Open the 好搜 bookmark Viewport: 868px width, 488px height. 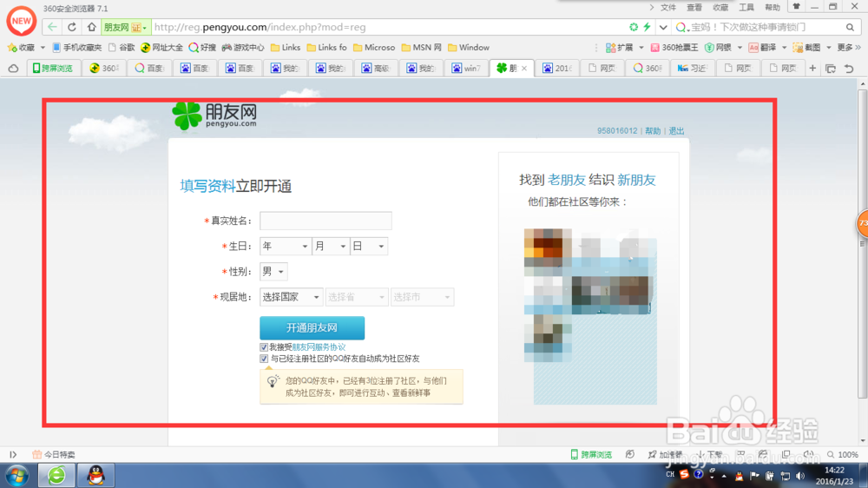coord(202,48)
